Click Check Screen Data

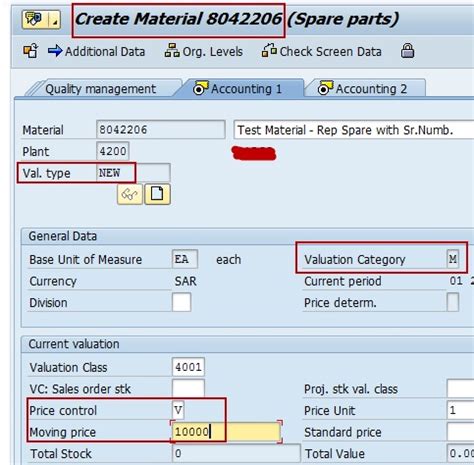(x=322, y=52)
